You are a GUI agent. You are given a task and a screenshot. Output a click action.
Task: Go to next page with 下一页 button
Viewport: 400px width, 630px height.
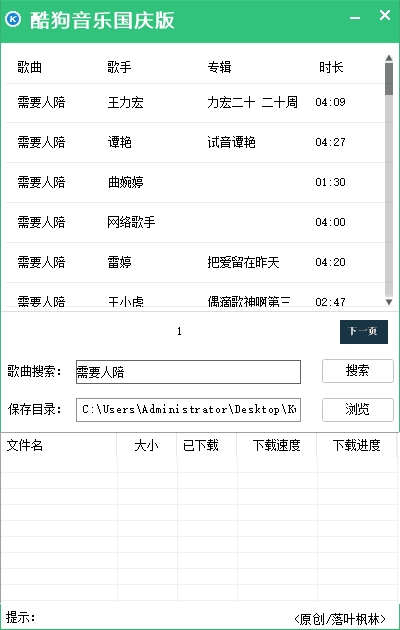tap(364, 331)
